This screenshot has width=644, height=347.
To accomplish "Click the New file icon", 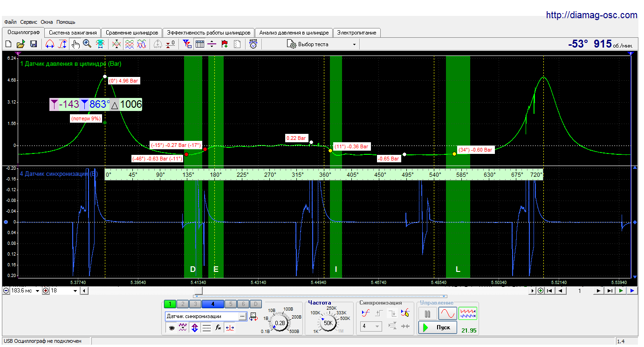I will point(8,44).
